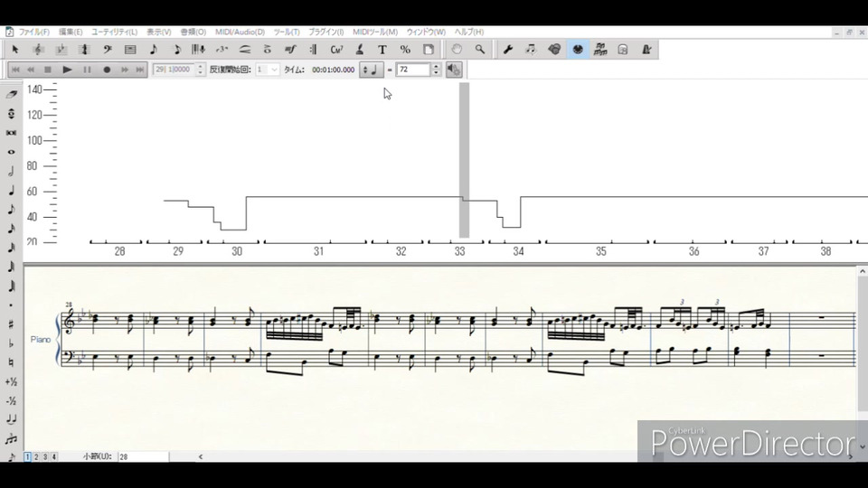Select the Note Mover tool
The width and height of the screenshot is (868, 488).
(x=531, y=50)
